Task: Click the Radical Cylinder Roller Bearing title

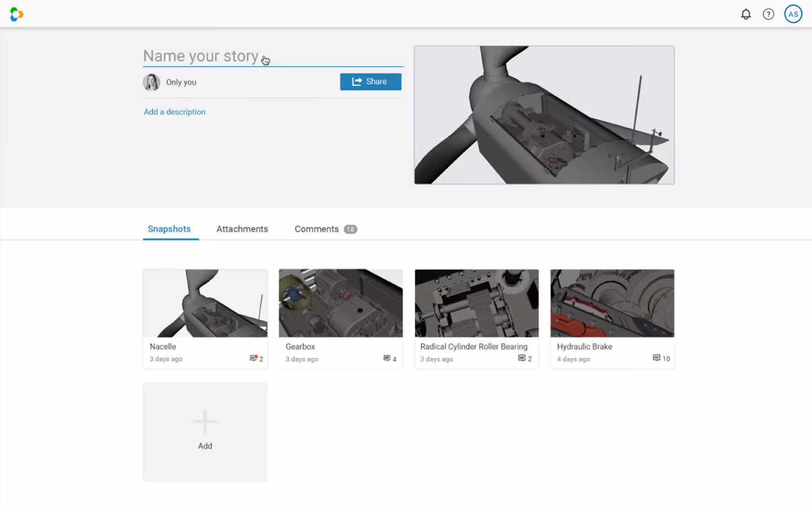Action: coord(474,347)
